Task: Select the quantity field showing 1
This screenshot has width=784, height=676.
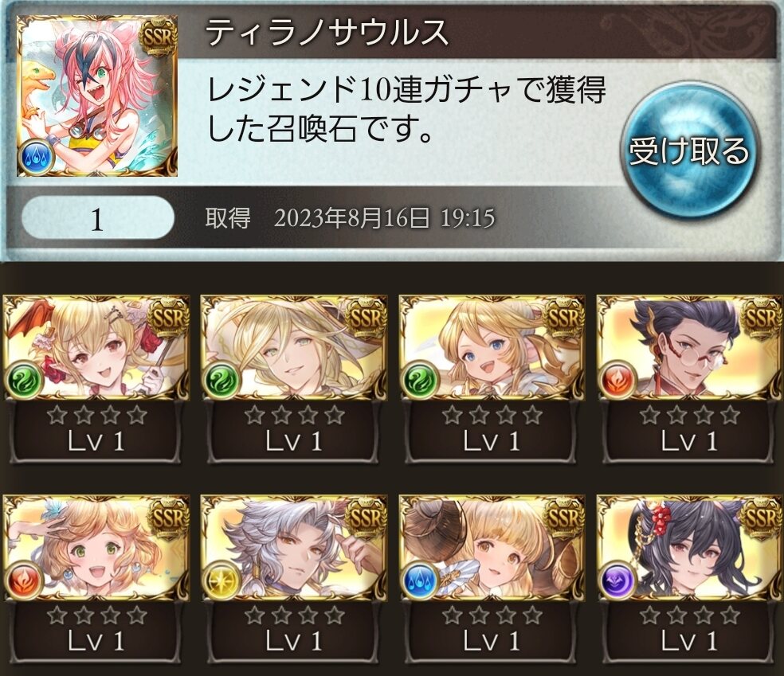Action: tap(97, 219)
